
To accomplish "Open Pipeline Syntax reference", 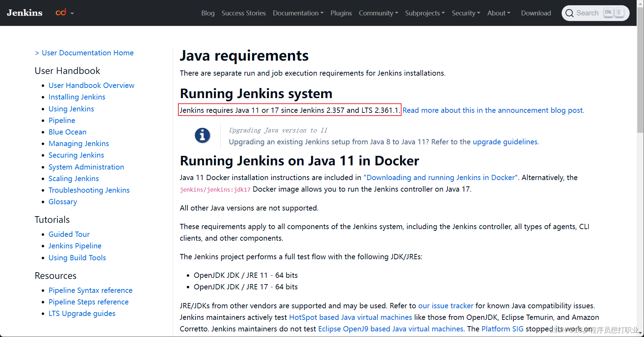I will 90,290.
